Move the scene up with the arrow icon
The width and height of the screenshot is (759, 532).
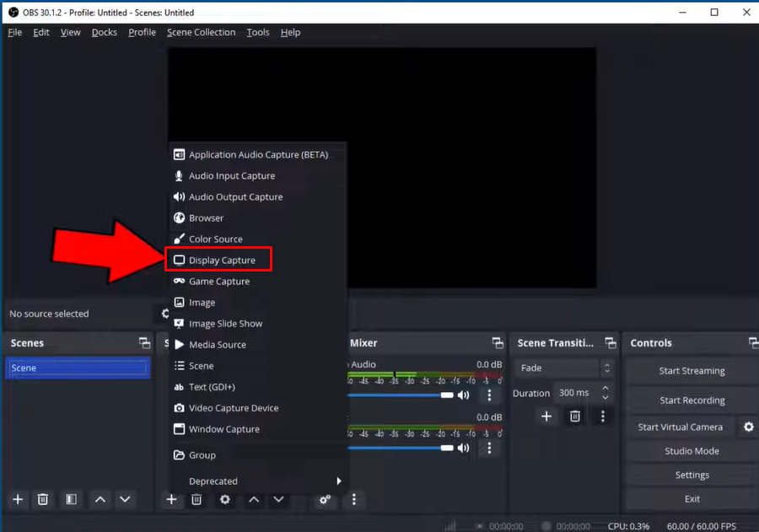tap(100, 499)
